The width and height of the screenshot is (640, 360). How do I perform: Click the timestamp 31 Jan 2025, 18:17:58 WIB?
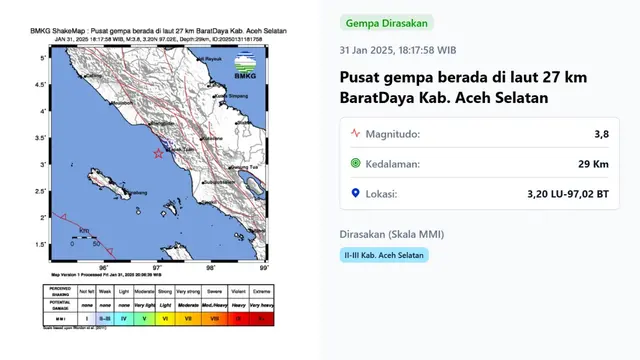pos(398,50)
